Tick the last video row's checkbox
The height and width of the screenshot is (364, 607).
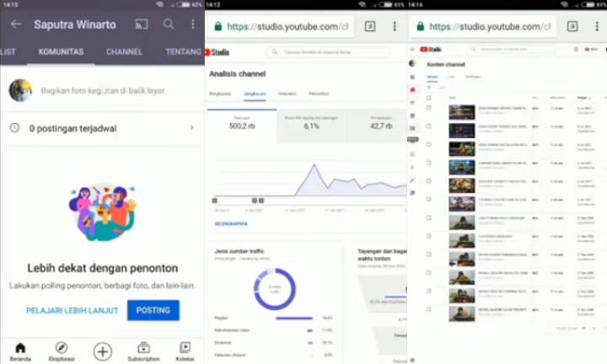pyautogui.click(x=429, y=309)
